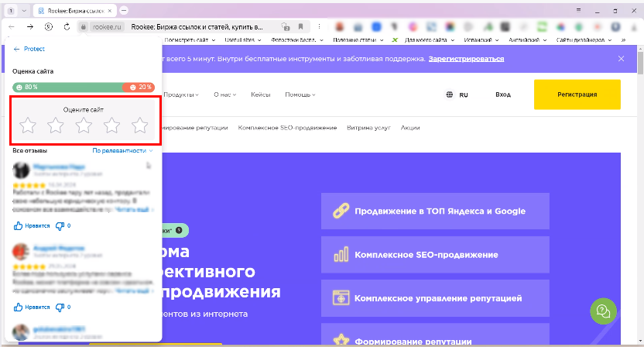Open the RU language selector
This screenshot has height=347, width=644.
pyautogui.click(x=457, y=94)
